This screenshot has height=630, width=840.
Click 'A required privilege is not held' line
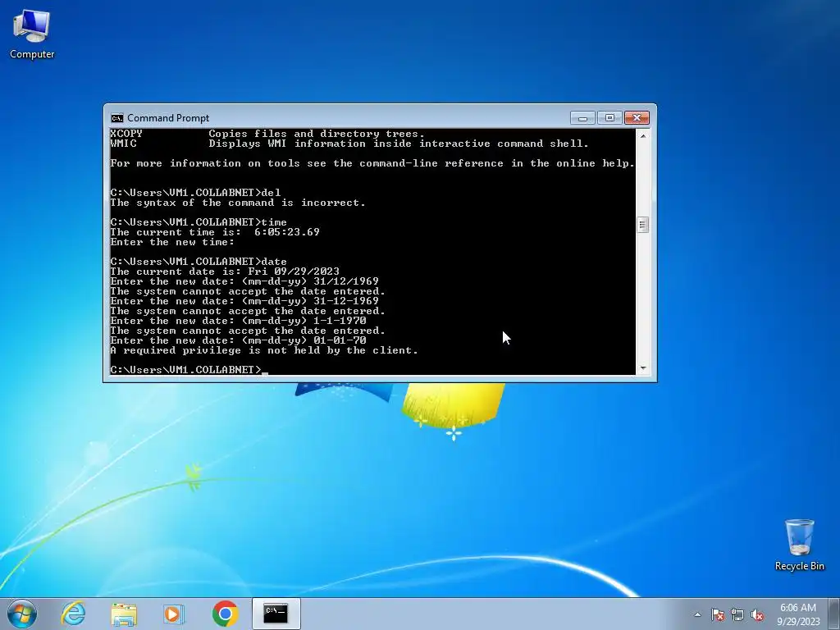point(264,350)
